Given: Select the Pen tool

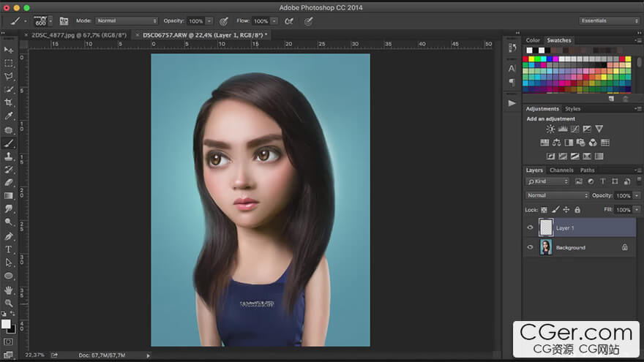Looking at the screenshot, I should [x=8, y=236].
